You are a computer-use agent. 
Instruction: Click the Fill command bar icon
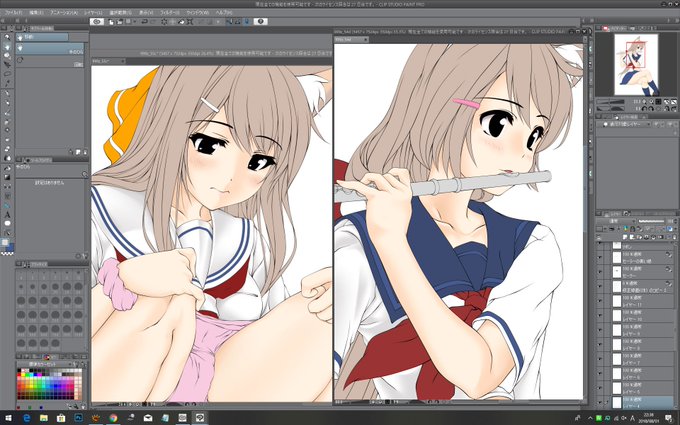click(181, 22)
